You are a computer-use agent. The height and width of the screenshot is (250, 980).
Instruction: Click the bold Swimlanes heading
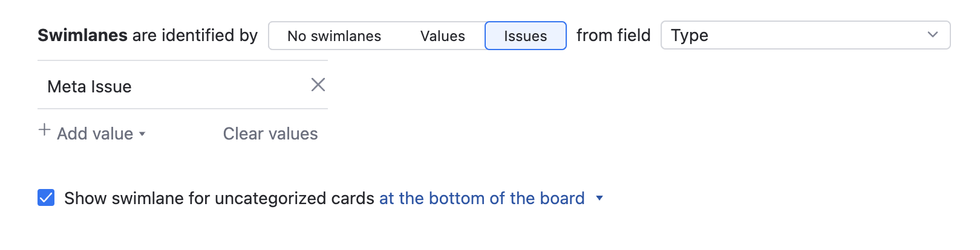click(82, 36)
